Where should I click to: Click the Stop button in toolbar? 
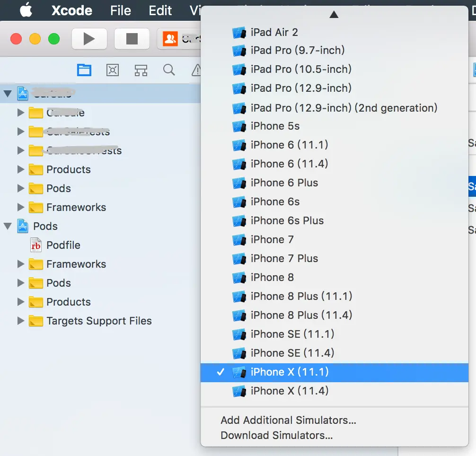pyautogui.click(x=132, y=39)
